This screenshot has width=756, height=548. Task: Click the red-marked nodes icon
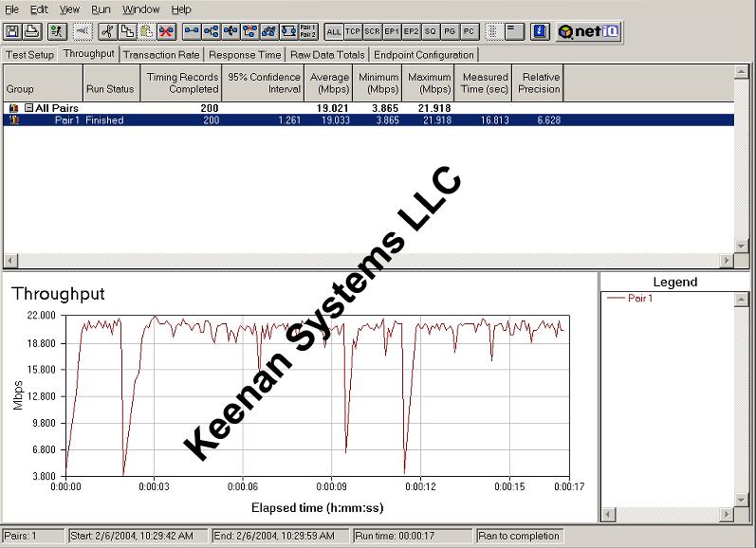249,32
